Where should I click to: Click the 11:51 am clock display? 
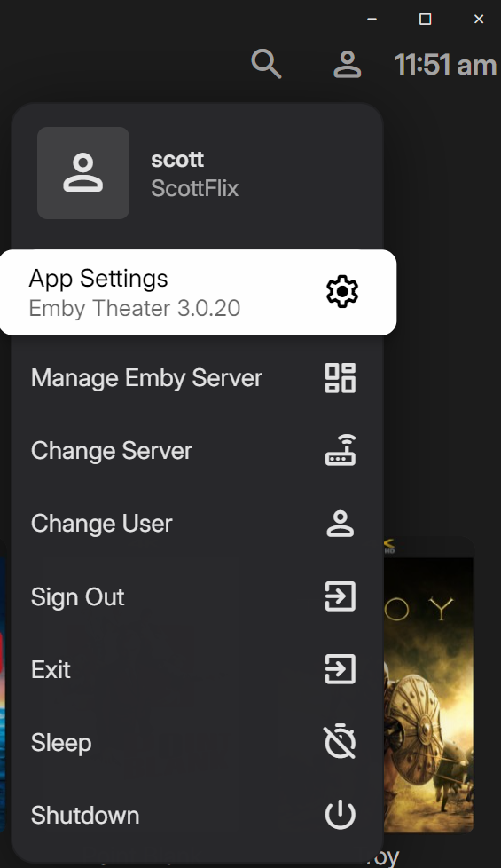445,65
